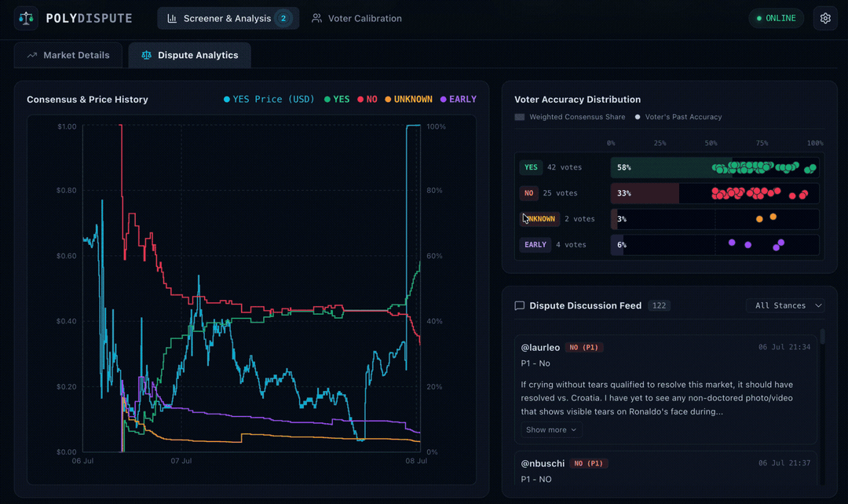Click the 122 comment count badge
The height and width of the screenshot is (504, 848).
659,305
